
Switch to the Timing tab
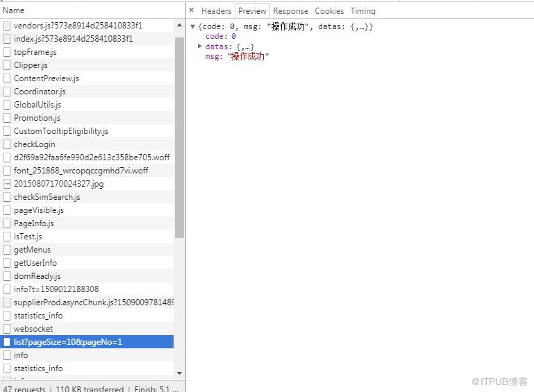[x=362, y=11]
